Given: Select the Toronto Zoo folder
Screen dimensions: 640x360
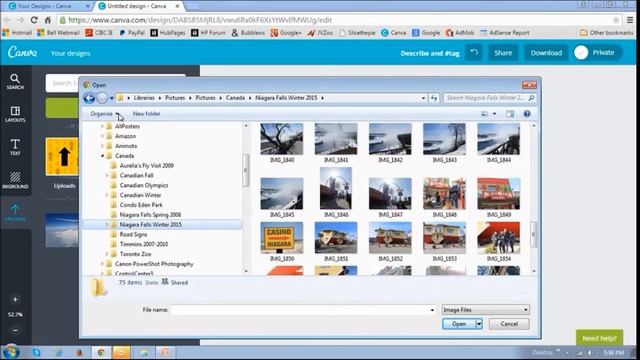Looking at the screenshot, I should tap(135, 254).
